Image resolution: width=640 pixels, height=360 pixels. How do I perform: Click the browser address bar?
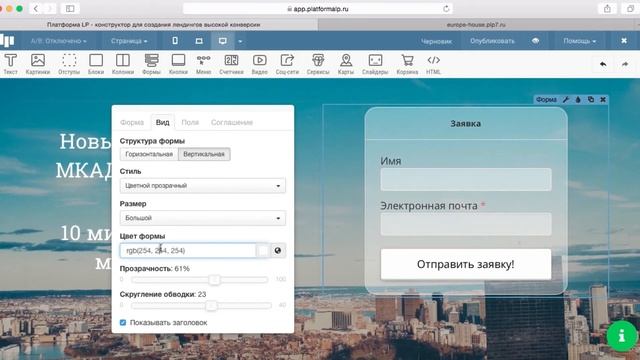[318, 9]
